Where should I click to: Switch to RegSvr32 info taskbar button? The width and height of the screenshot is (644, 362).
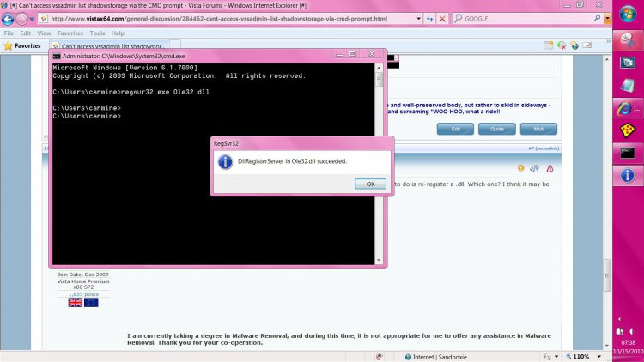click(628, 176)
